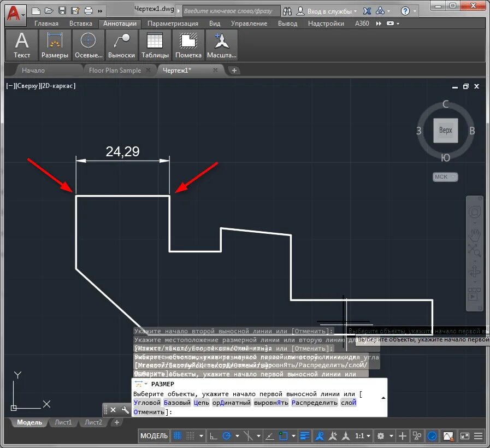Select the Zoom extents tool on navigation bar

474,250
